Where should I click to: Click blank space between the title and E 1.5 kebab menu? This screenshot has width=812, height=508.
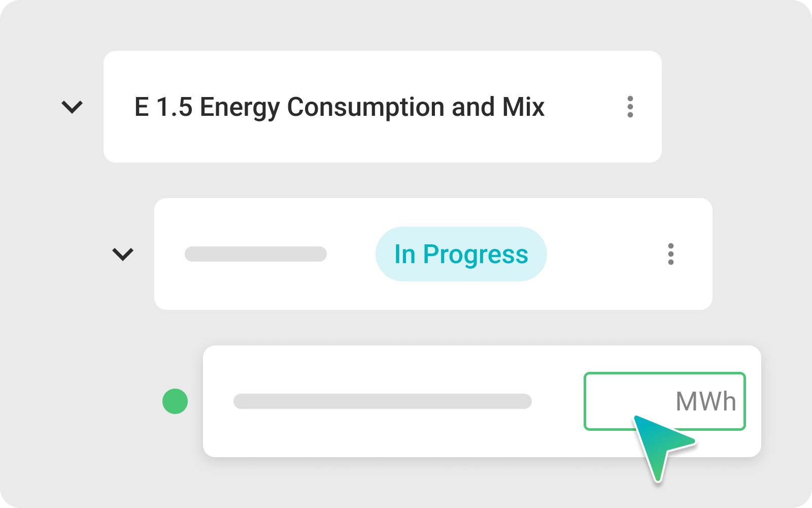584,107
